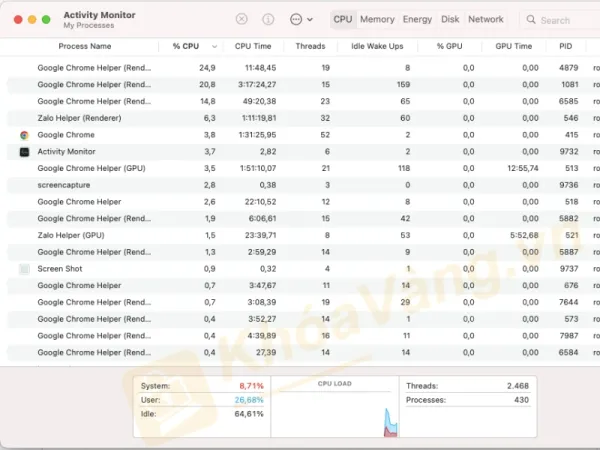Click the Screen Shot process icon

point(24,269)
